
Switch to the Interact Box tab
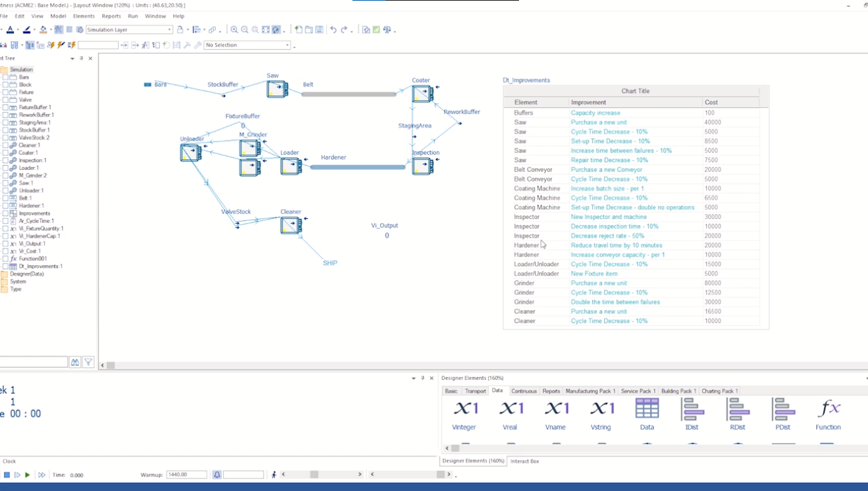tap(525, 461)
